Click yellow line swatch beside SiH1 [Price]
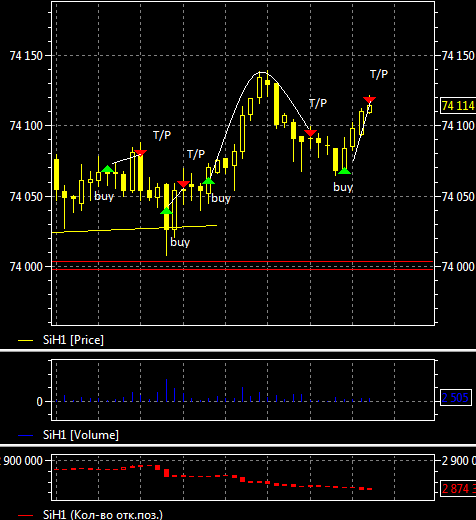The height and width of the screenshot is (520, 476). 25,340
